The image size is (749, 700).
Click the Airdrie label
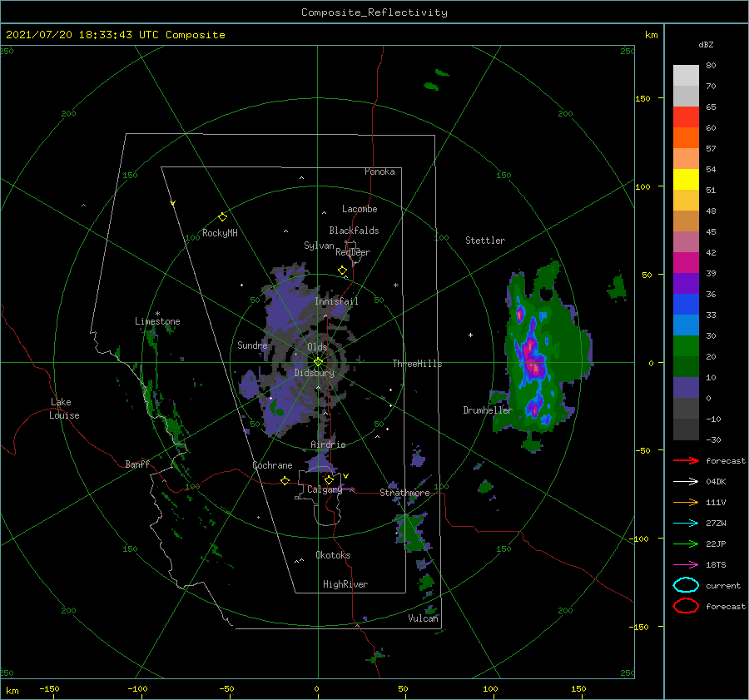click(x=328, y=444)
